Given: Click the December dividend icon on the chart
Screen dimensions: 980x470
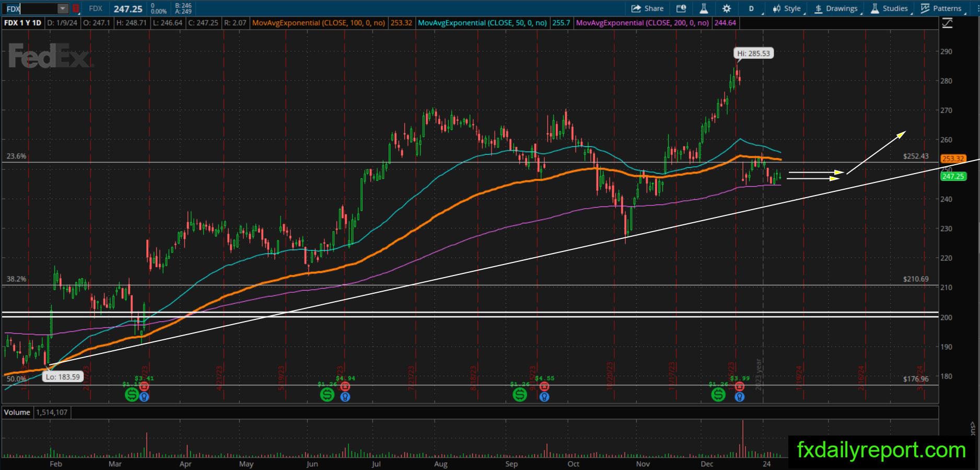Looking at the screenshot, I should pos(718,395).
